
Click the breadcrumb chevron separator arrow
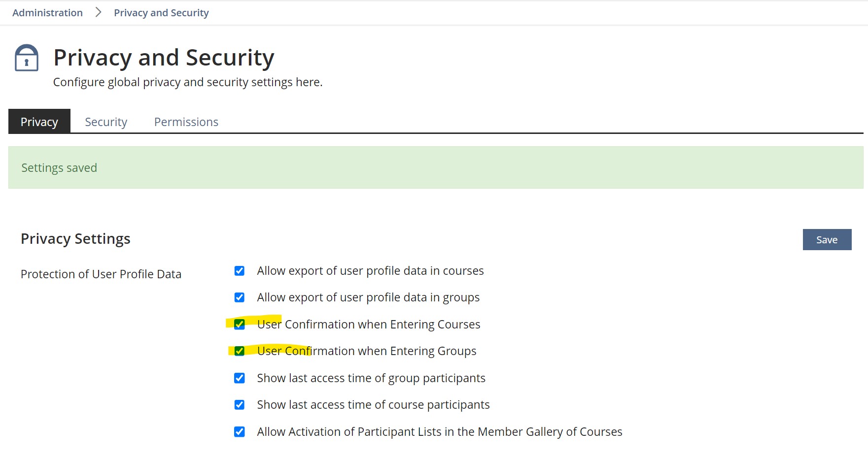click(98, 12)
